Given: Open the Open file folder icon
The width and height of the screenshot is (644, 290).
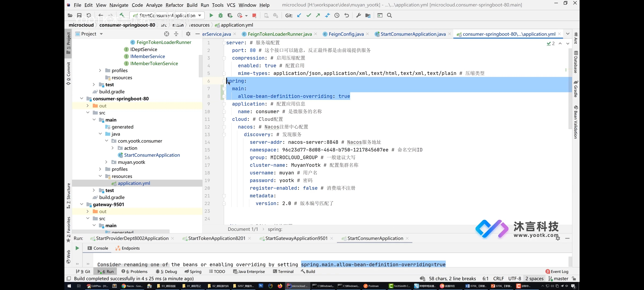Looking at the screenshot, I should click(x=70, y=16).
